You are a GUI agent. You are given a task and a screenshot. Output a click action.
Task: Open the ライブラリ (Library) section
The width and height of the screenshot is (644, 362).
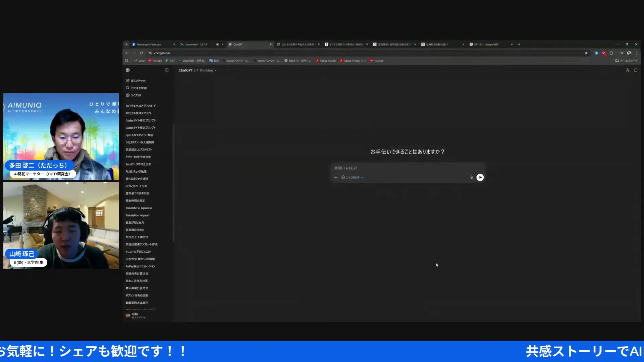(136, 95)
